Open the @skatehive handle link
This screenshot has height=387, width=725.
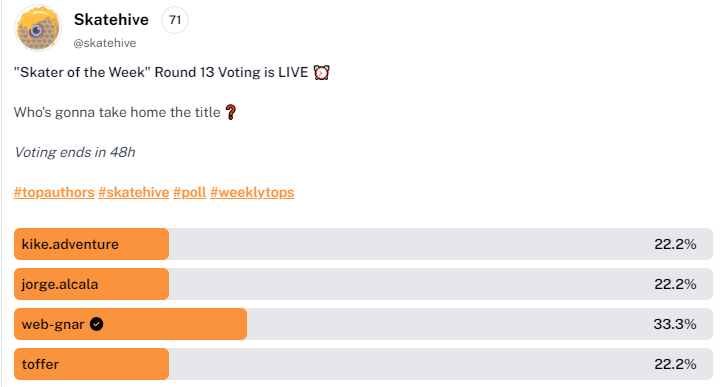point(105,43)
